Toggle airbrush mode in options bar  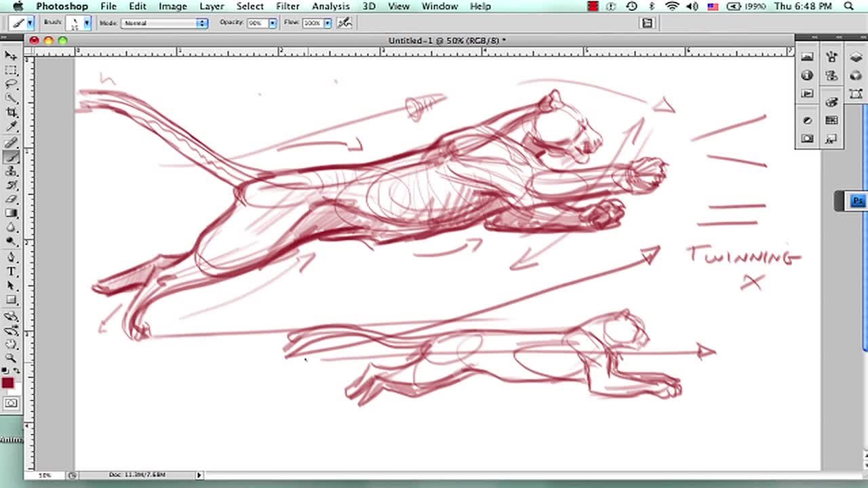click(344, 22)
